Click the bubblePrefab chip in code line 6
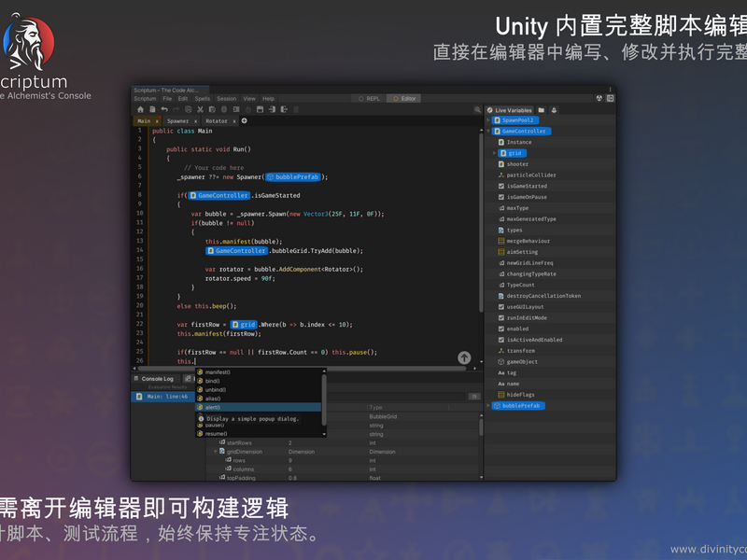Screen dimensions: 747x560 pyautogui.click(x=293, y=177)
